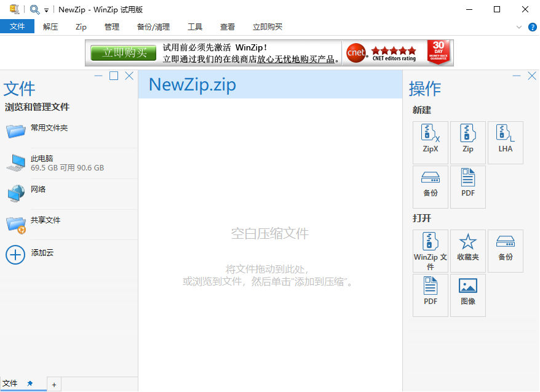Click the green 立即购买 banner button
540x392 pixels.
(x=123, y=53)
